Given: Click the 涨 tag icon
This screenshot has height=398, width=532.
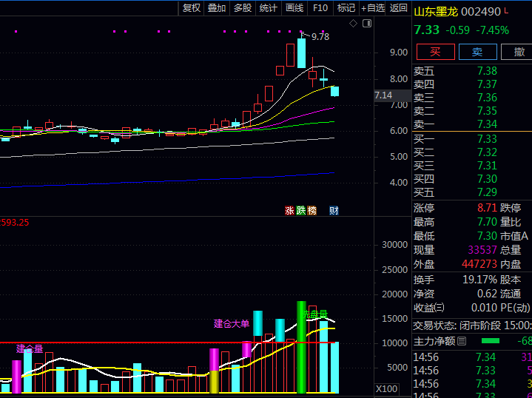Looking at the screenshot, I should [x=289, y=211].
